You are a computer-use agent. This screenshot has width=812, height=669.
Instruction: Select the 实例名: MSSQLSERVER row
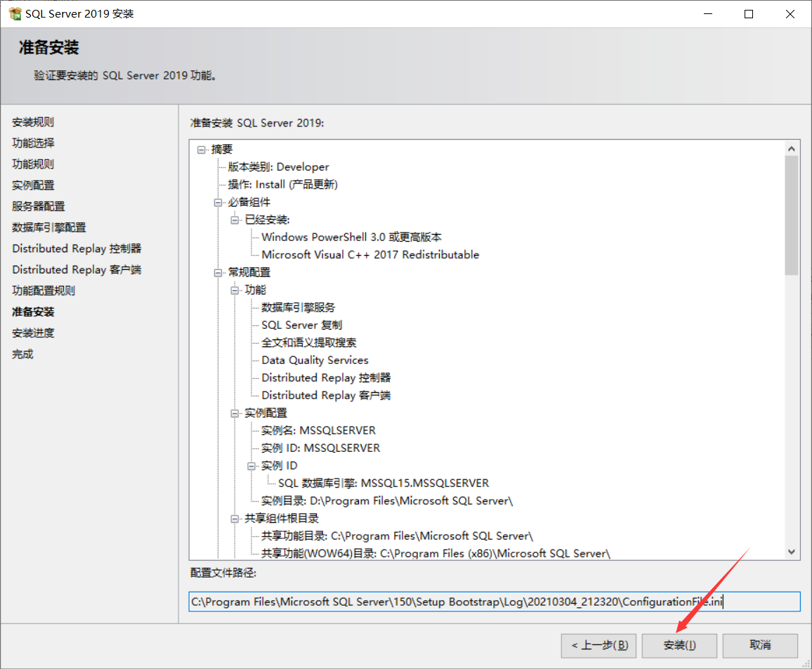(318, 431)
